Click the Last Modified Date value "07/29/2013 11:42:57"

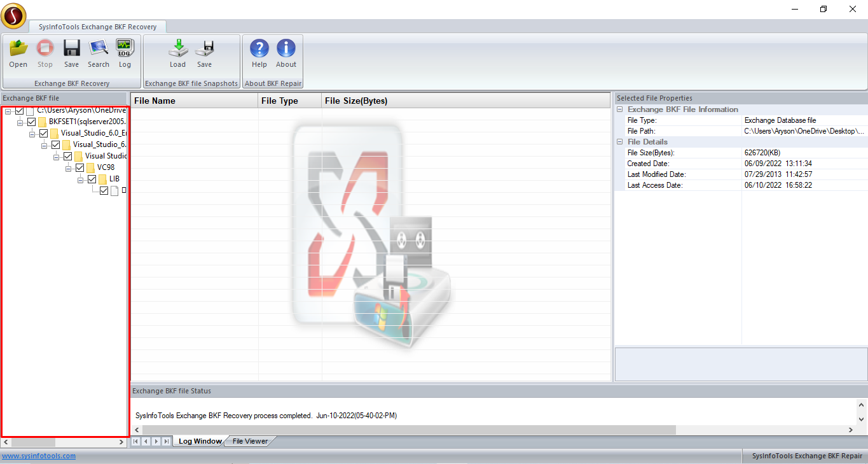(778, 174)
